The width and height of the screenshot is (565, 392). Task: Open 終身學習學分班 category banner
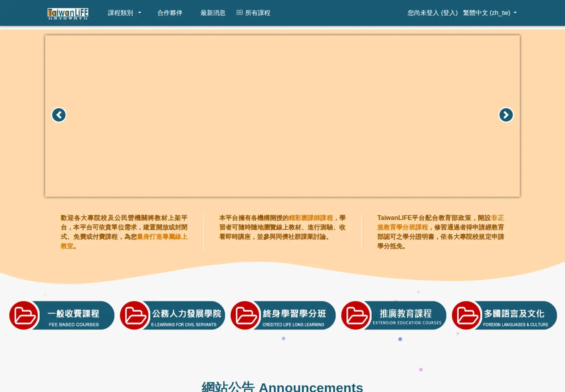283,315
